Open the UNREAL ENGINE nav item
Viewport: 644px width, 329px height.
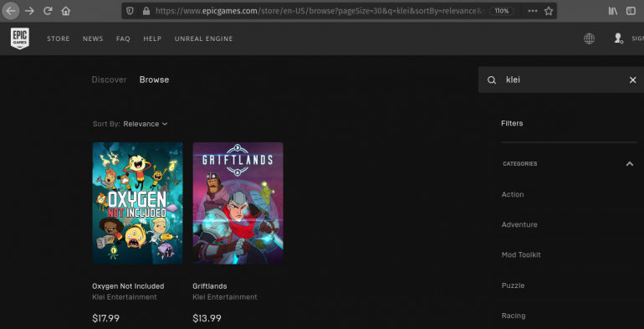(204, 39)
